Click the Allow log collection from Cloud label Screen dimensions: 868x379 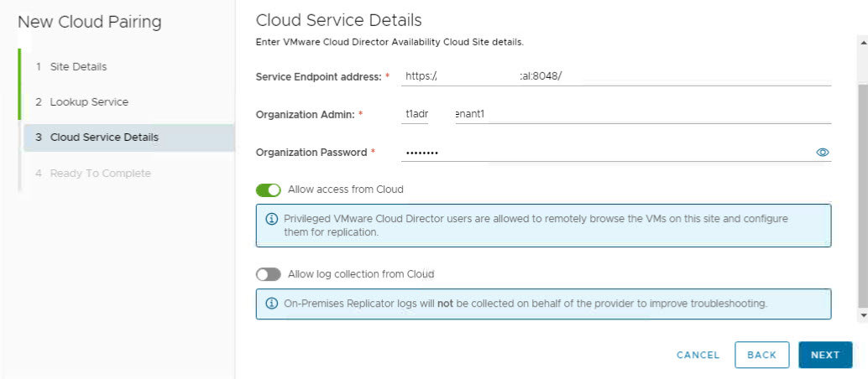coord(361,274)
